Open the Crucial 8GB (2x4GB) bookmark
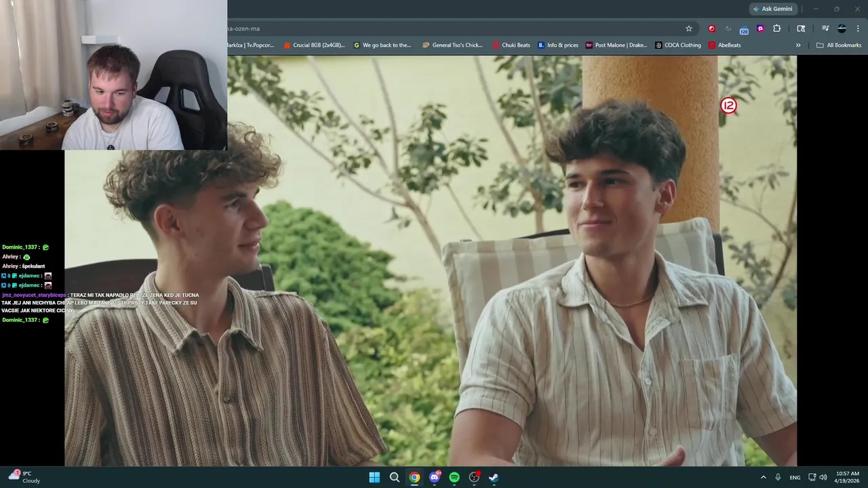 pyautogui.click(x=314, y=45)
